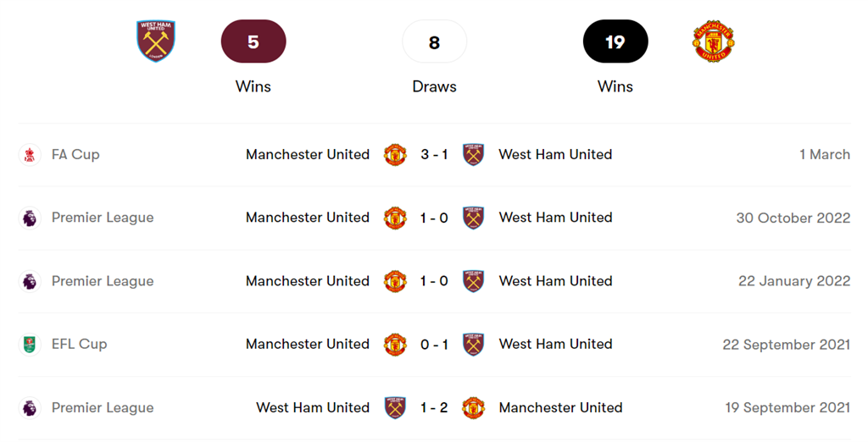This screenshot has width=868, height=442.
Task: Click the maroon 5 wins badge
Action: tap(253, 41)
